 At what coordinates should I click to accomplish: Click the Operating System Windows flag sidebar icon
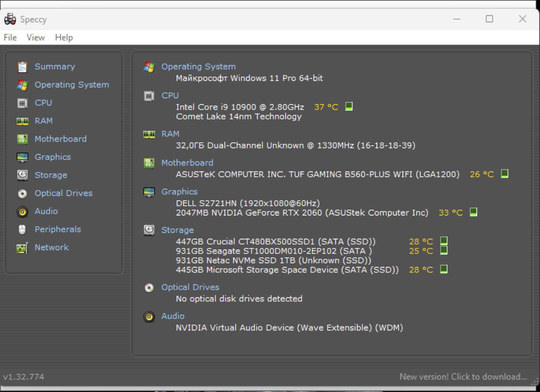[x=22, y=85]
